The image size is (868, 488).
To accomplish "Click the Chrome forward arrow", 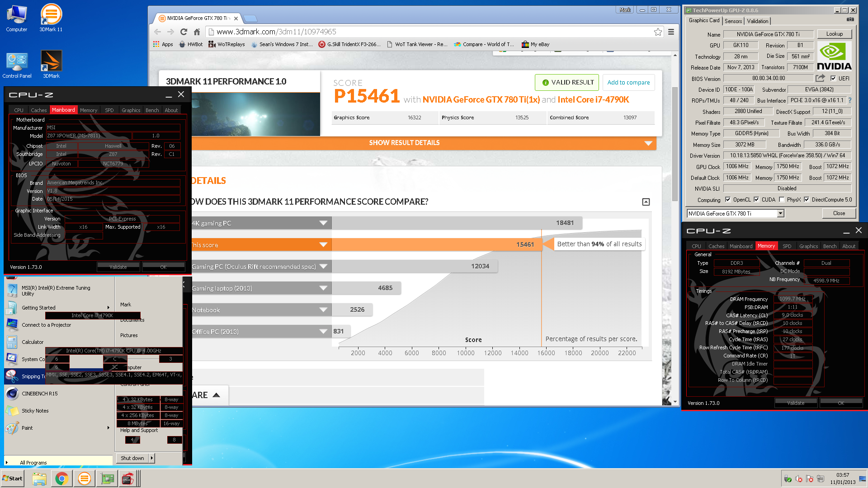I will (x=170, y=32).
